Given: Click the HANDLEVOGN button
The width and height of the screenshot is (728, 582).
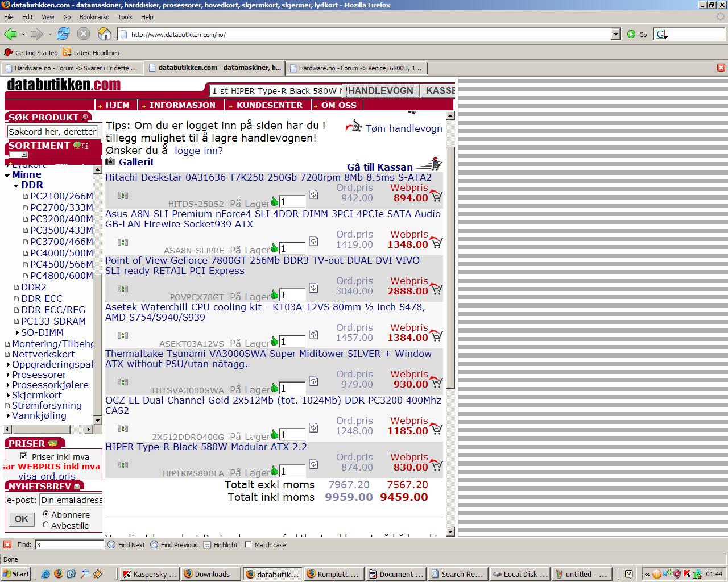Looking at the screenshot, I should [x=380, y=90].
